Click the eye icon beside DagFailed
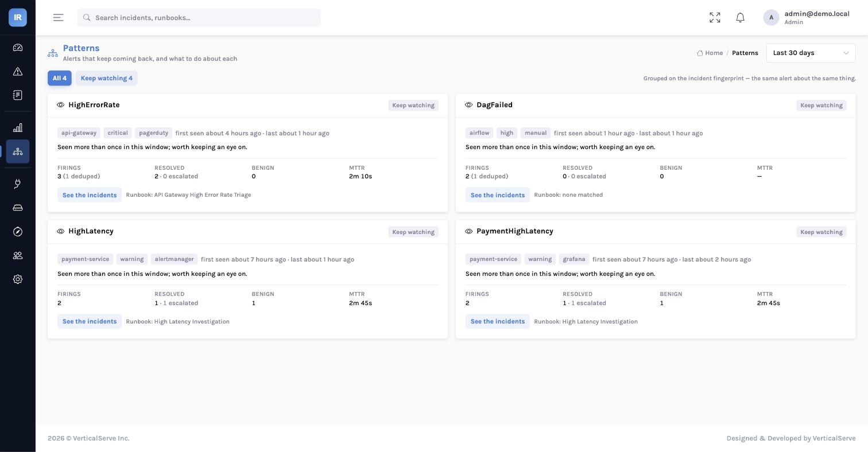The image size is (868, 452). click(469, 105)
